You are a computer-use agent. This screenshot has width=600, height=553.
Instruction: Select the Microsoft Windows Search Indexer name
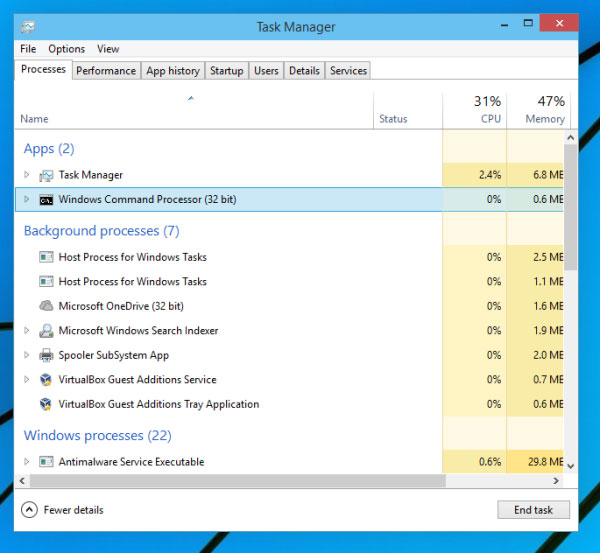coord(138,331)
